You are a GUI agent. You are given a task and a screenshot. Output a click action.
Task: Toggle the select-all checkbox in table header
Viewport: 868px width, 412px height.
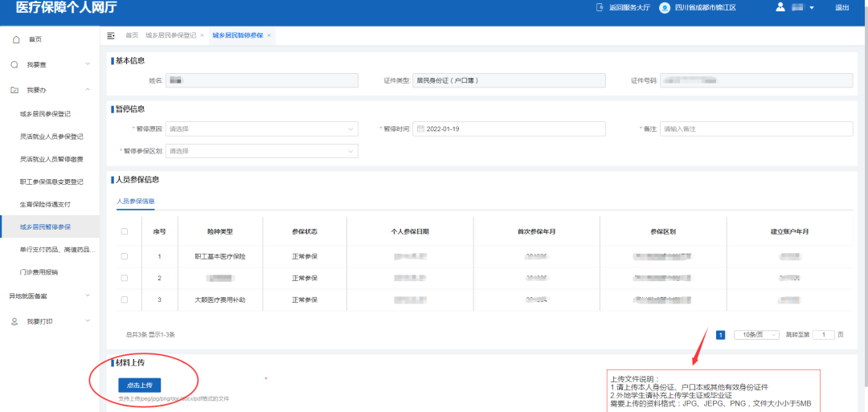click(x=124, y=231)
